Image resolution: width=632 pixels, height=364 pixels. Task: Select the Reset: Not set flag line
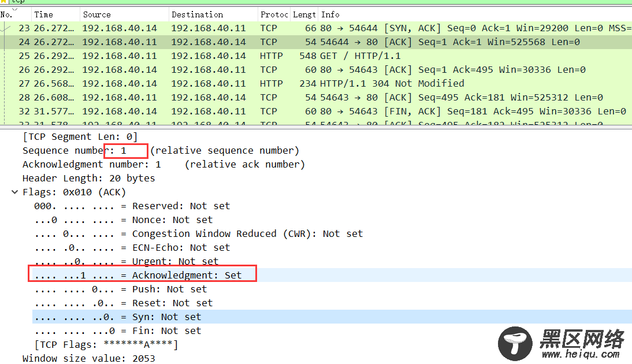point(123,303)
